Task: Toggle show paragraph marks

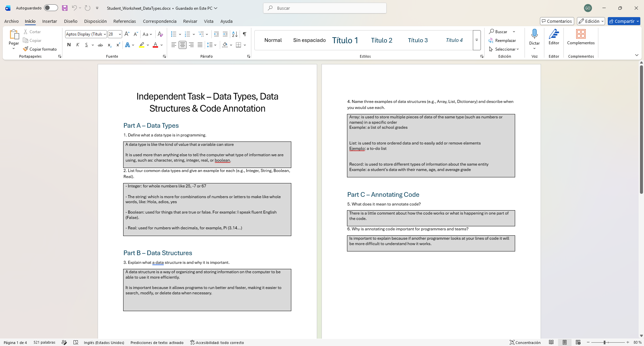Action: [x=245, y=34]
